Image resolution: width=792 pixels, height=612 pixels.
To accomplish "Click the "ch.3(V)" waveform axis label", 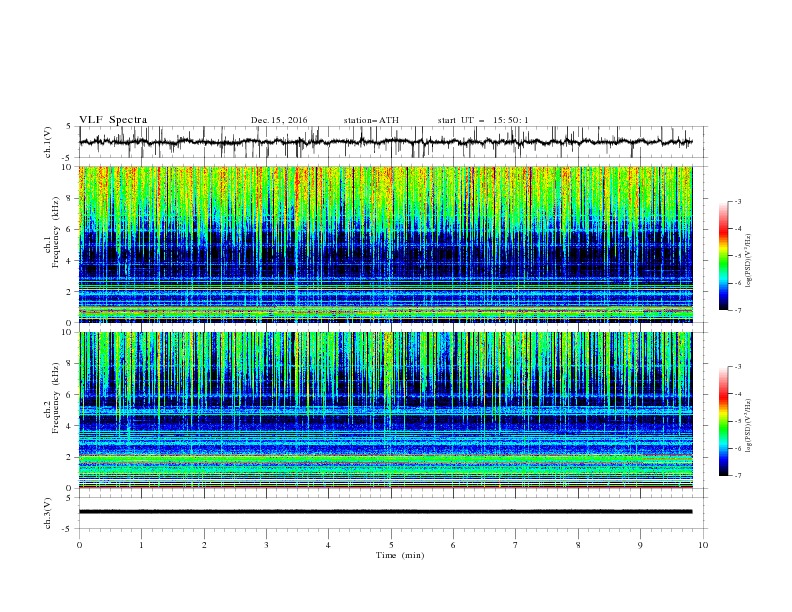I will (x=48, y=513).
